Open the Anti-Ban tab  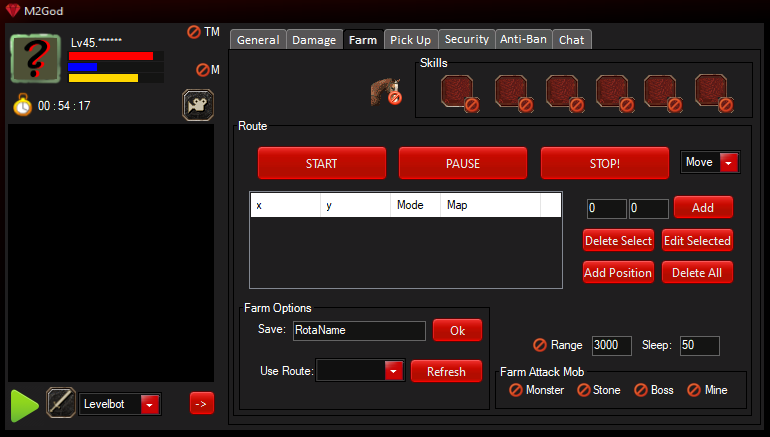tap(523, 40)
